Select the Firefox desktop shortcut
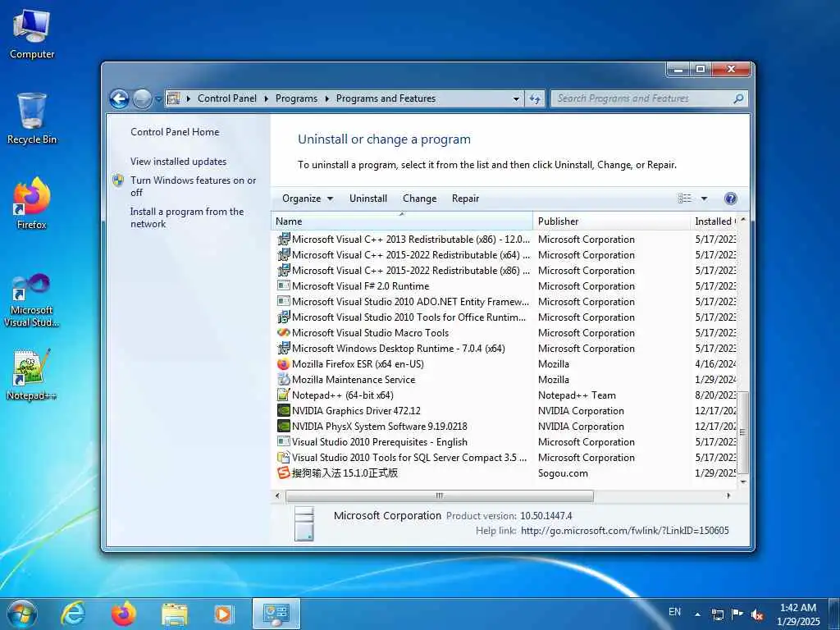This screenshot has height=630, width=840. tap(32, 203)
